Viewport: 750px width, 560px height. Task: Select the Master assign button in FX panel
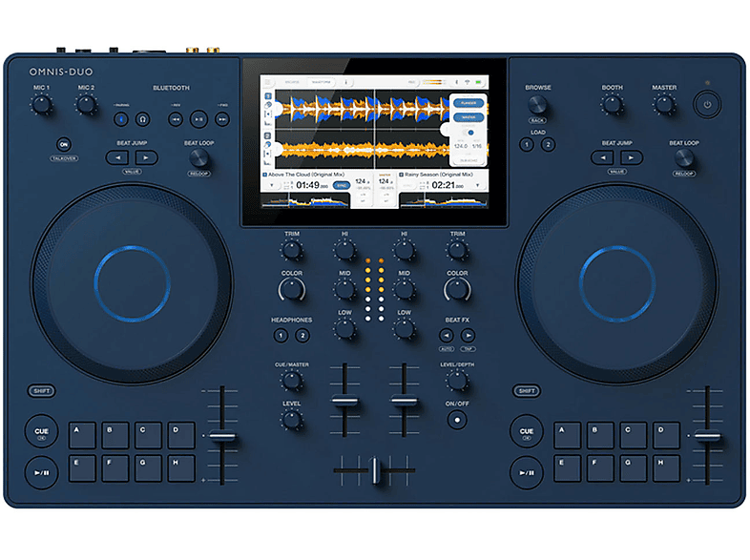point(469,117)
